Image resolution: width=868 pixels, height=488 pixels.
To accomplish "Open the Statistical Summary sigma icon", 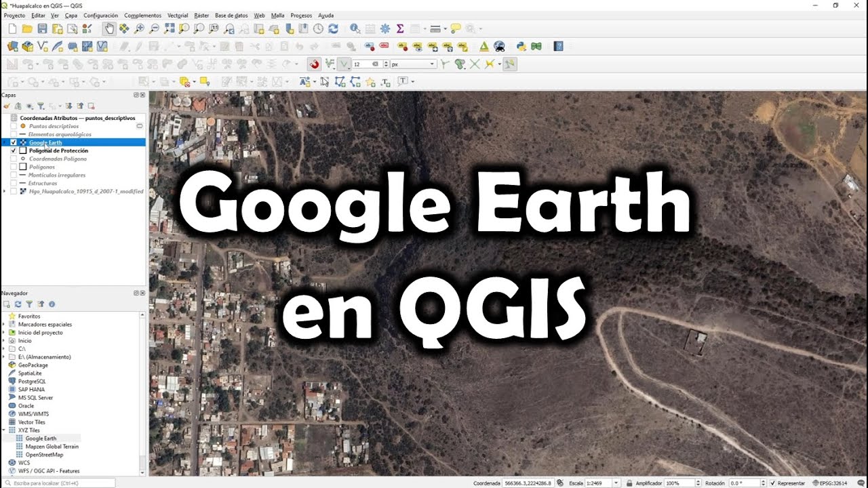I will tap(400, 28).
